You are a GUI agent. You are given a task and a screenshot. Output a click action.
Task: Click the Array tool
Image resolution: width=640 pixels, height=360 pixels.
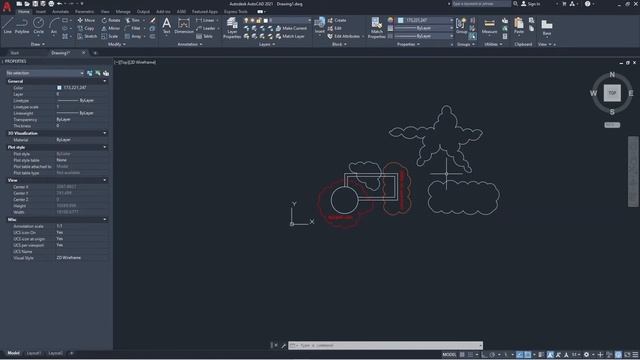133,36
